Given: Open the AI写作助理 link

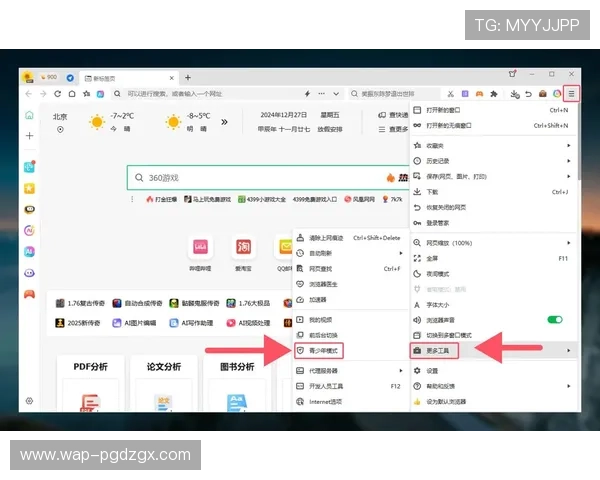Looking at the screenshot, I should click(x=191, y=323).
